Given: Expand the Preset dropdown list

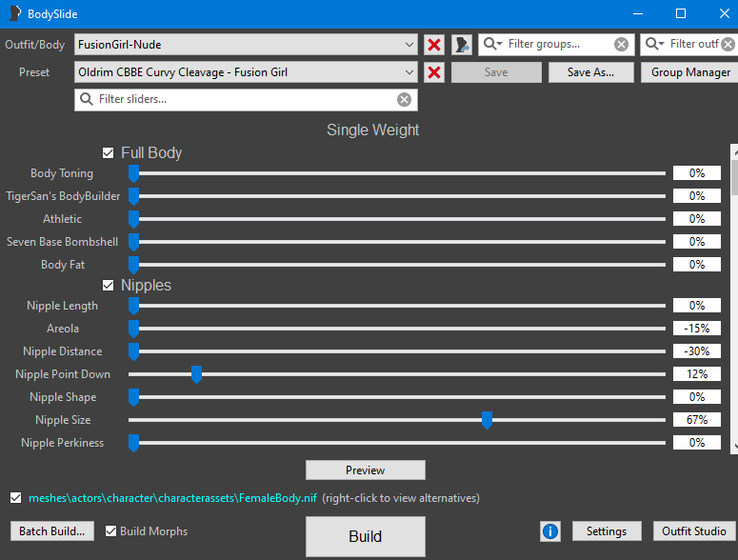Looking at the screenshot, I should pyautogui.click(x=409, y=72).
